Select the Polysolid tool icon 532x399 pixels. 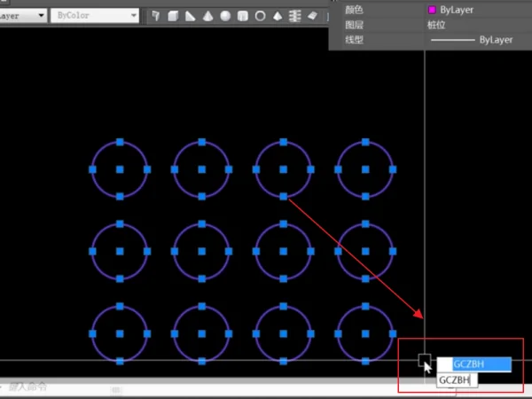coord(156,16)
